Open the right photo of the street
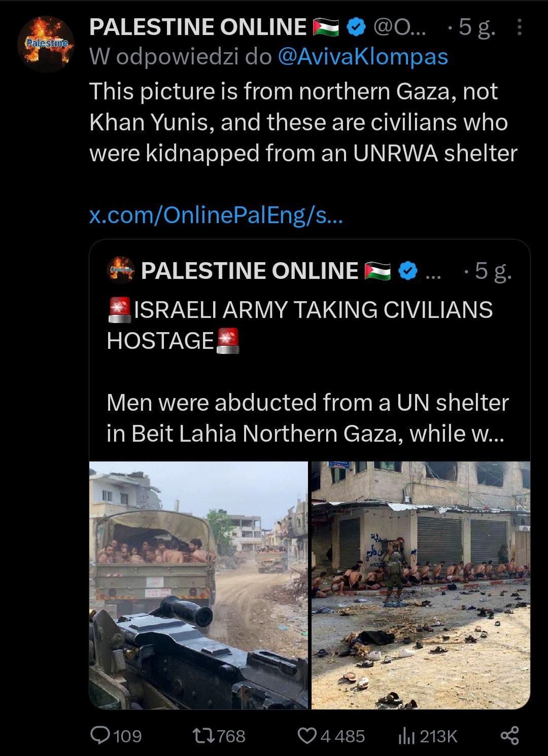This screenshot has width=548, height=756. 421,585
